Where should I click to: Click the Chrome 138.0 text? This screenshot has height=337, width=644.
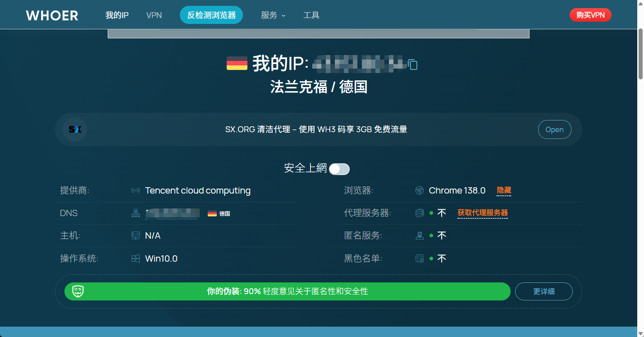[x=457, y=190]
